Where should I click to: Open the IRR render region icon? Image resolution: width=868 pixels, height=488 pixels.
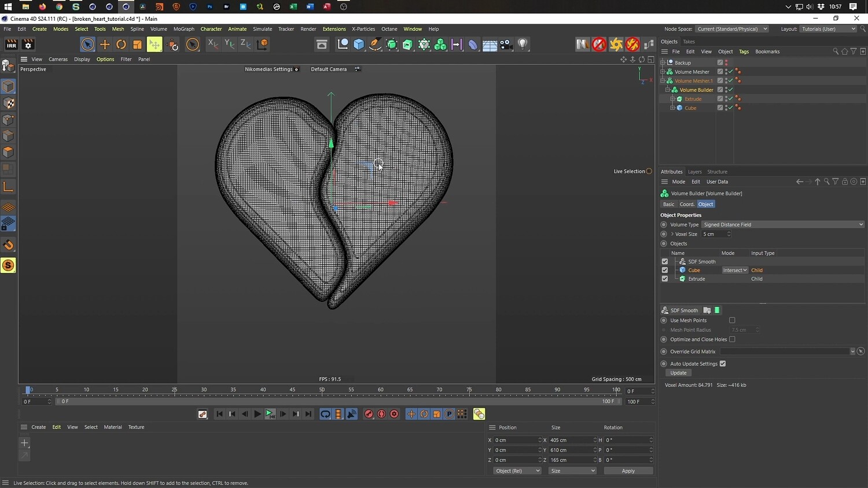[x=11, y=45]
